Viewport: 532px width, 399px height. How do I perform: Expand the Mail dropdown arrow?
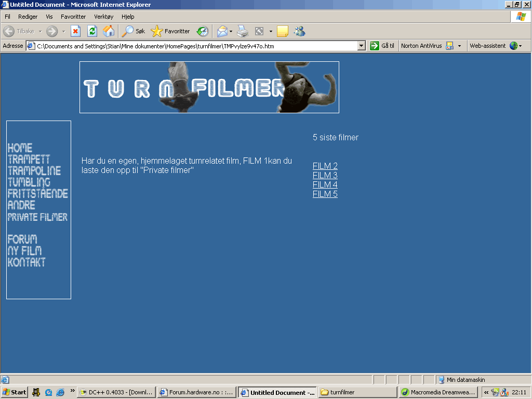(x=231, y=32)
